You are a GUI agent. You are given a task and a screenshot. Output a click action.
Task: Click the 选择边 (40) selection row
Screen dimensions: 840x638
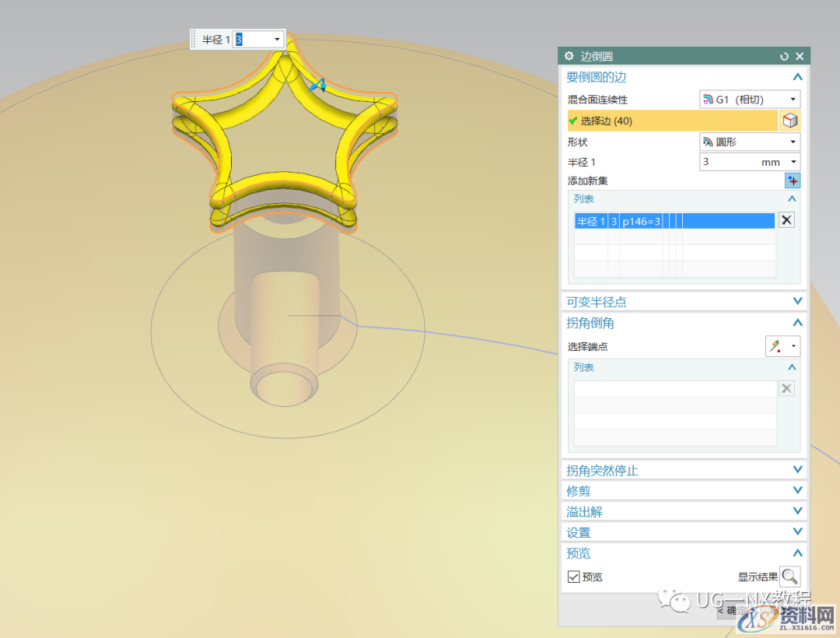[672, 121]
